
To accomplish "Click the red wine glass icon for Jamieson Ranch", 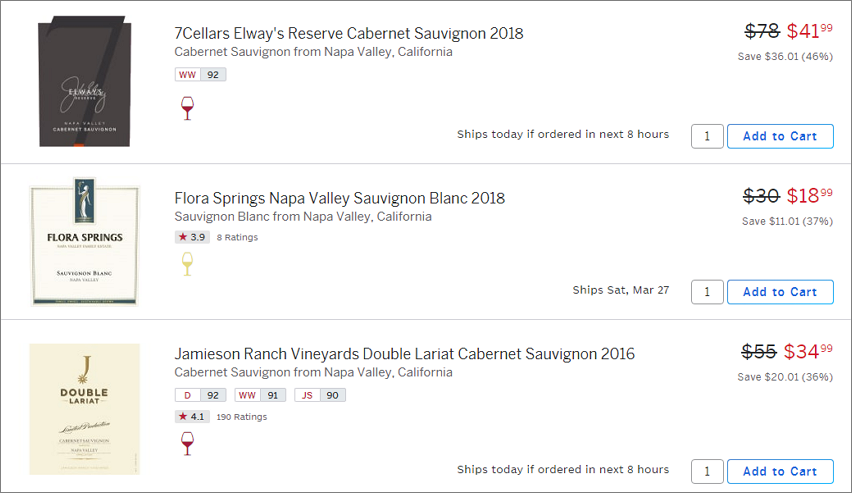I will (x=187, y=444).
